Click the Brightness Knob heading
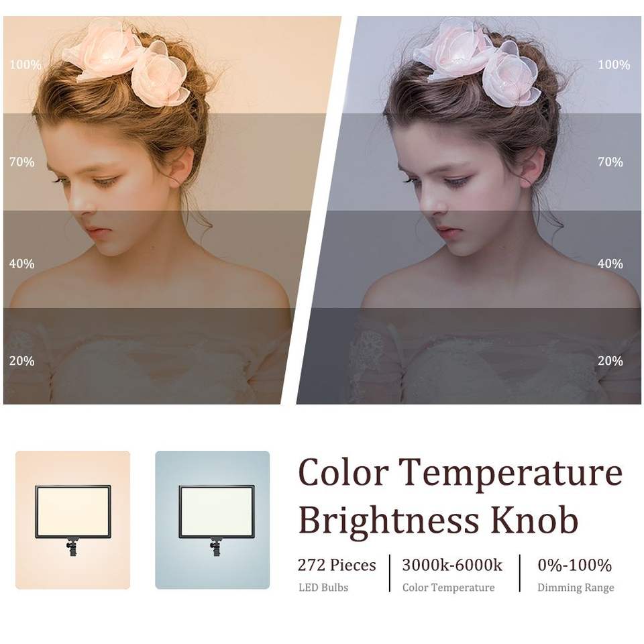The width and height of the screenshot is (644, 644). tap(438, 519)
